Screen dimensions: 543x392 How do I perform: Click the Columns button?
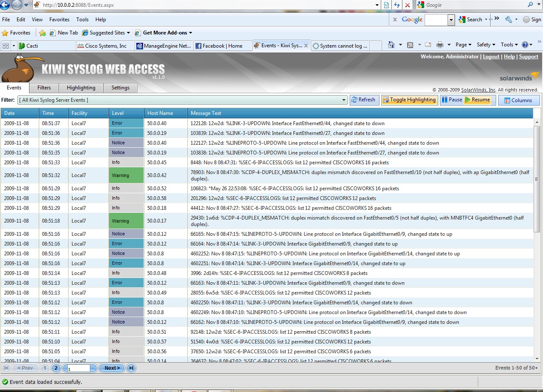(x=518, y=100)
